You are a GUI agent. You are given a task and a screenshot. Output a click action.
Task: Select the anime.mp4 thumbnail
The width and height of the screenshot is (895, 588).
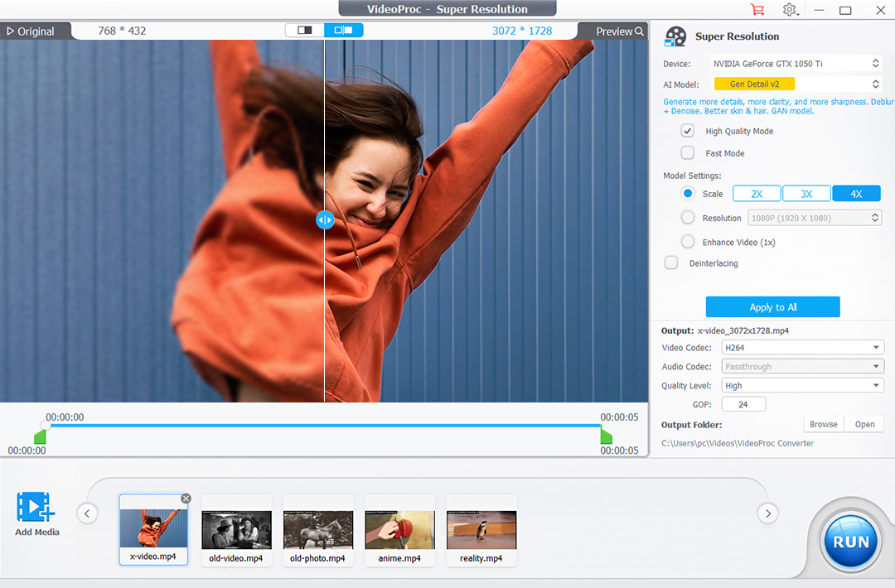click(x=399, y=530)
